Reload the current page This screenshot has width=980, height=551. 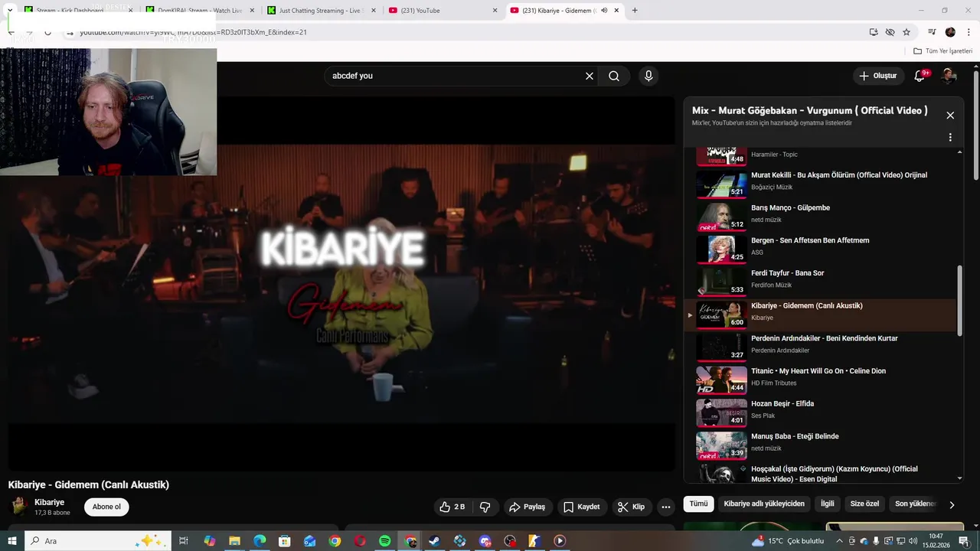click(47, 32)
